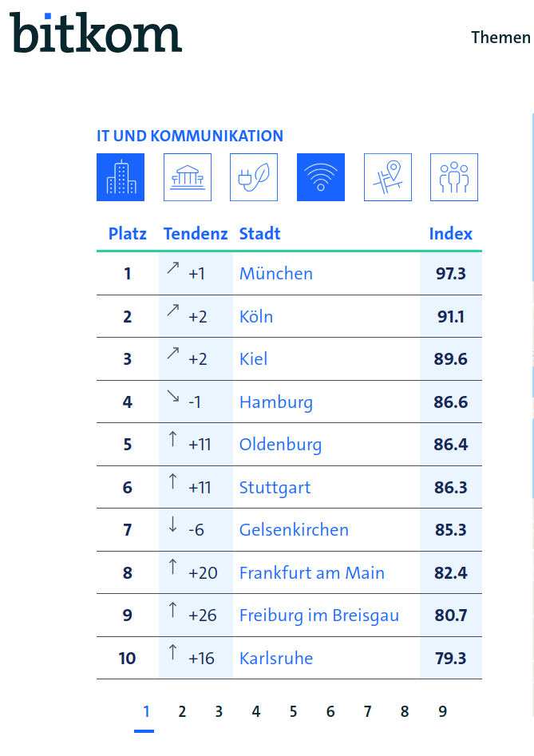Viewport: 534px width, 756px height.
Task: Open the München city link
Action: [x=276, y=274]
